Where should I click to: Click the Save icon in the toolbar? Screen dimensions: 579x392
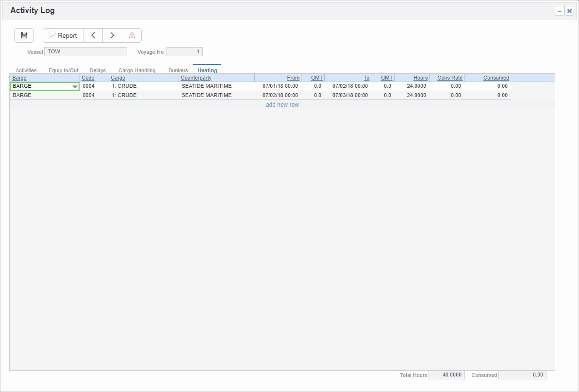tap(24, 35)
